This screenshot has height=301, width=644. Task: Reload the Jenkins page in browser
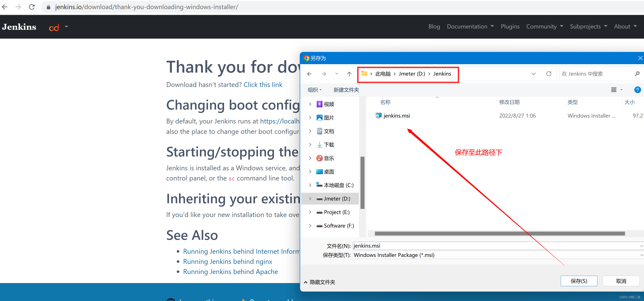[x=32, y=7]
